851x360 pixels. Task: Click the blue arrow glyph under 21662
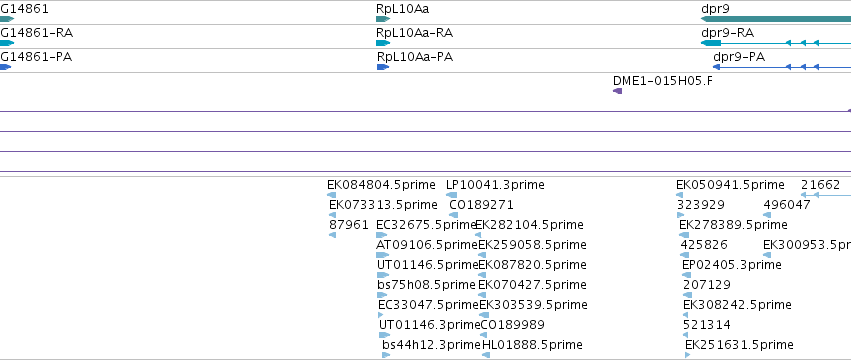[x=826, y=195]
